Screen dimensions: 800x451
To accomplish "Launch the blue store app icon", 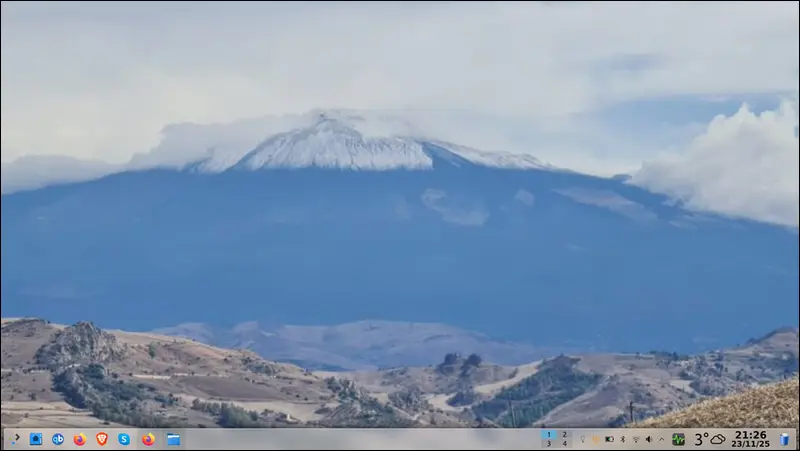I will [x=36, y=439].
